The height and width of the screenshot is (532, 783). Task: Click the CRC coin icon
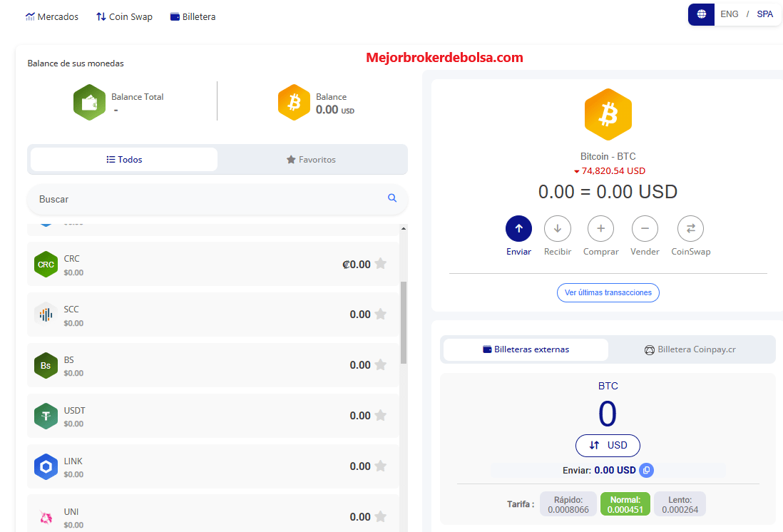(46, 265)
